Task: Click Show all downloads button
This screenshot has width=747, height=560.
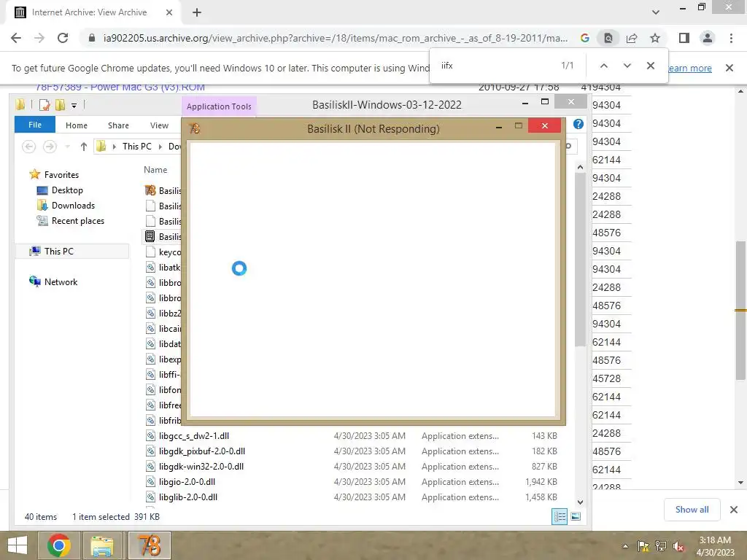Action: tap(692, 510)
